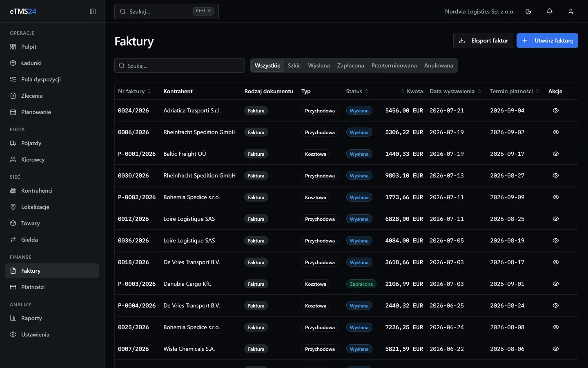Viewport: 588px width, 368px height.
Task: Sort table by Kwota column
Action: (x=412, y=91)
